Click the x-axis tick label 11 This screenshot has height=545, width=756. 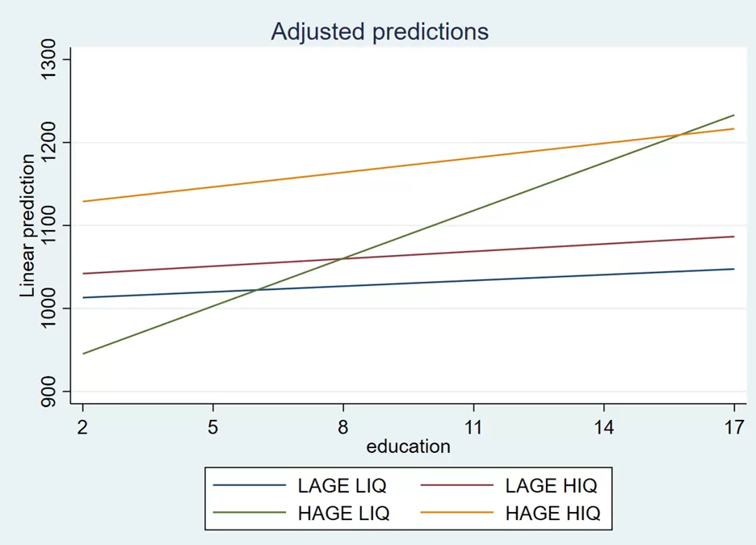[x=473, y=427]
